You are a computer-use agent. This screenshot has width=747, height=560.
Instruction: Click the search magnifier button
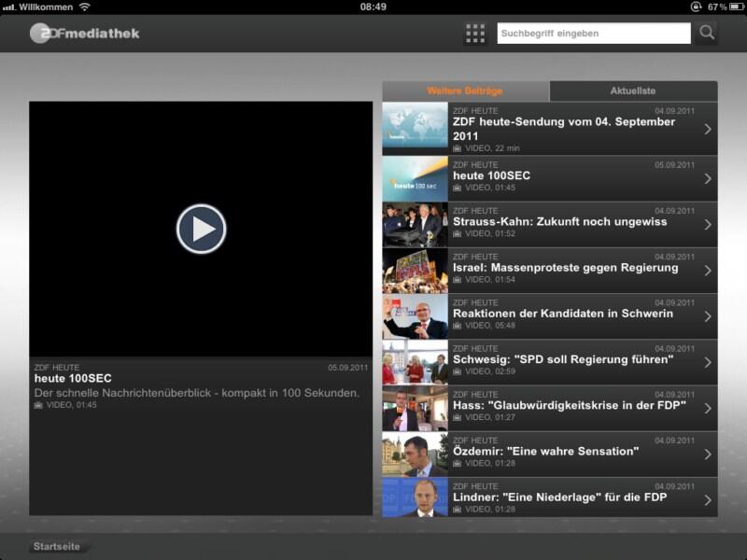tap(707, 33)
